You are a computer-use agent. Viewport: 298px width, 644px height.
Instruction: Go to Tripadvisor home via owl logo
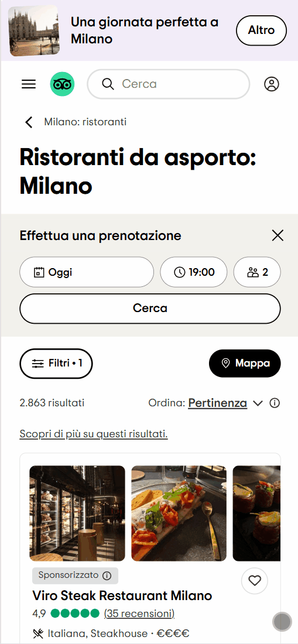(x=63, y=84)
